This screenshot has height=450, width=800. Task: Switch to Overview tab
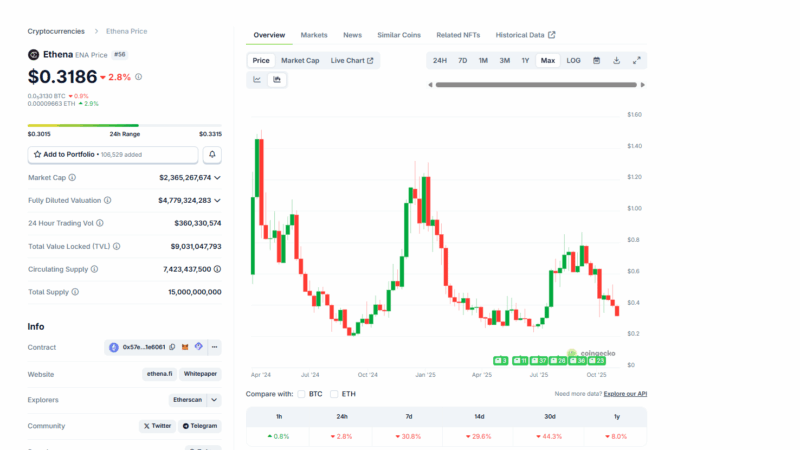point(269,35)
